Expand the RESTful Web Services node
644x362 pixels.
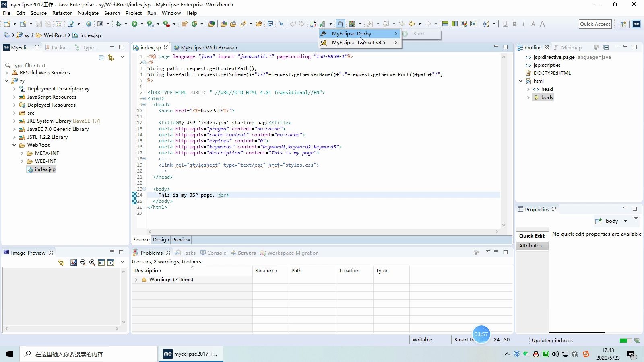[x=7, y=73]
